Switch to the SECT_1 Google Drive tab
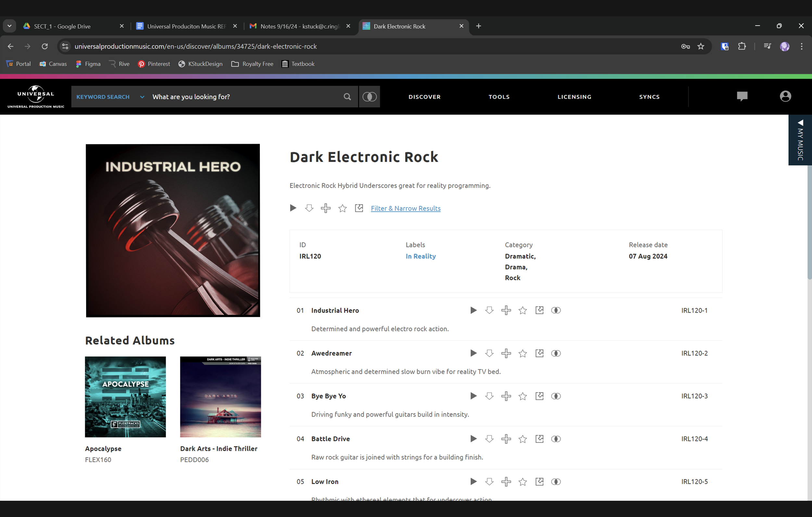Screen dimensions: 812x517 [62, 26]
